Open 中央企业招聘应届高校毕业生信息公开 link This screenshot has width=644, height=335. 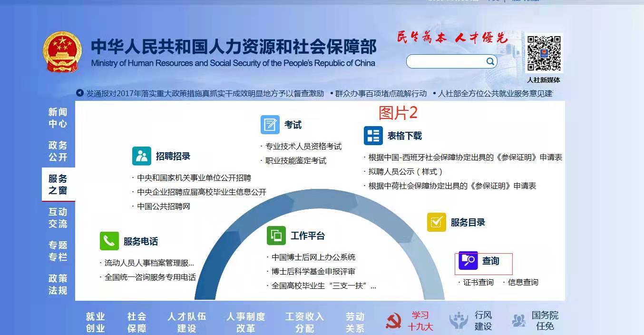pyautogui.click(x=202, y=192)
